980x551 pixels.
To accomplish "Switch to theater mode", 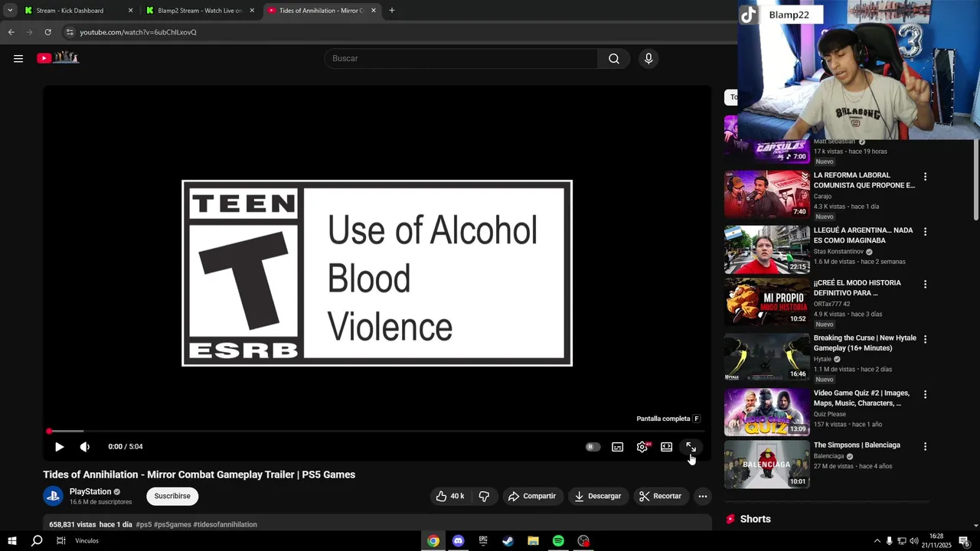I will (x=667, y=447).
